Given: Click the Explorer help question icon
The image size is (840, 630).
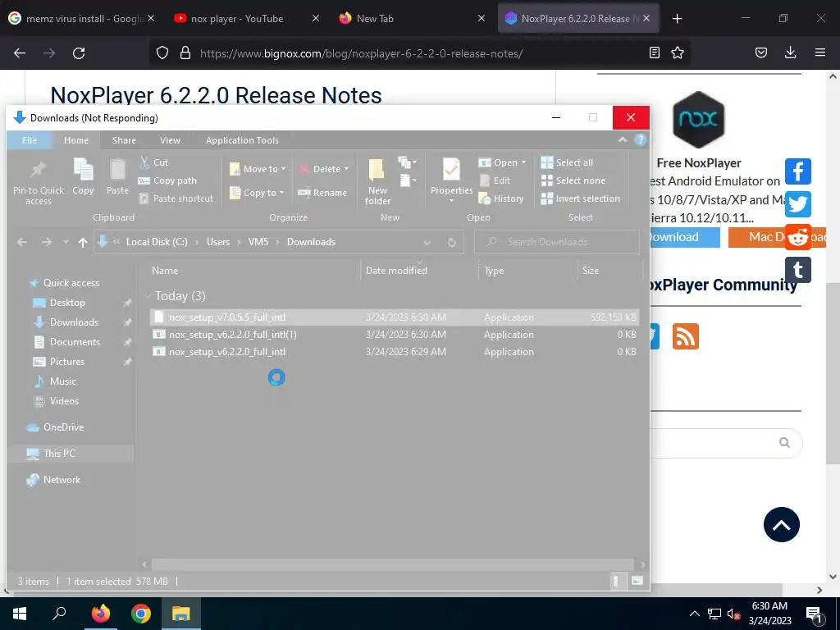Looking at the screenshot, I should tap(640, 139).
